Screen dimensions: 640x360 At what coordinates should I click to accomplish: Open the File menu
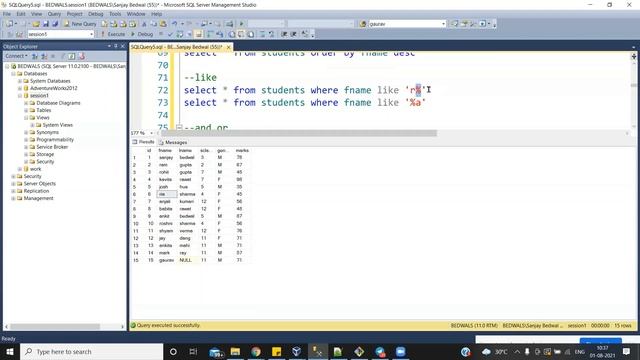(x=7, y=14)
